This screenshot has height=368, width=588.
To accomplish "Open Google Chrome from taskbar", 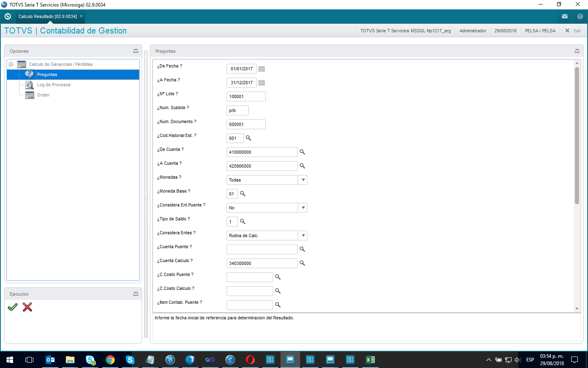I will (x=110, y=360).
